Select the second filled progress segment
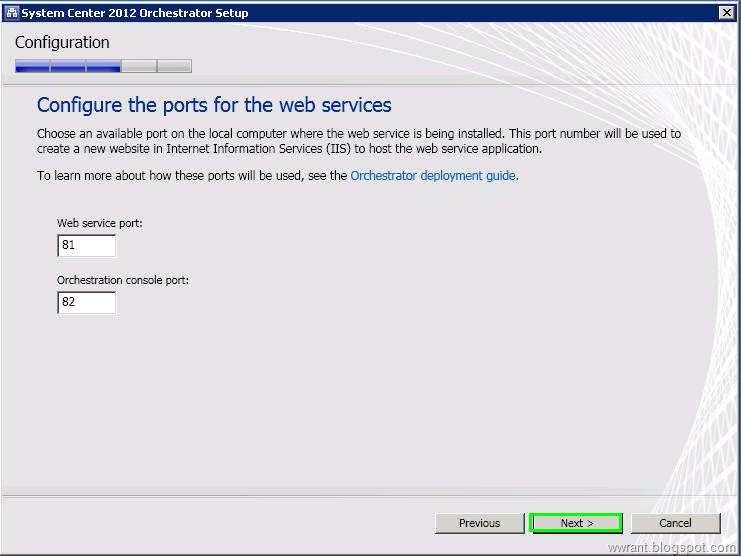Image resolution: width=741 pixels, height=556 pixels. 68,66
